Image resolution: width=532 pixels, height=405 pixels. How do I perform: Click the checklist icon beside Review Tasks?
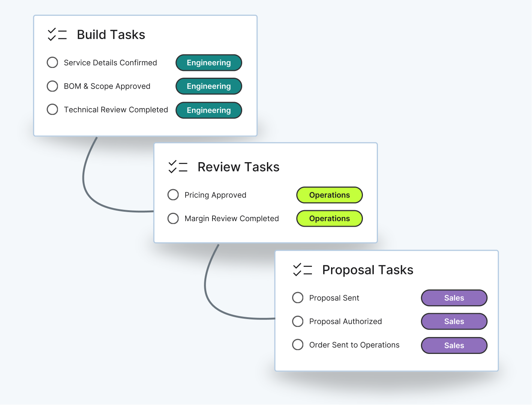(178, 167)
